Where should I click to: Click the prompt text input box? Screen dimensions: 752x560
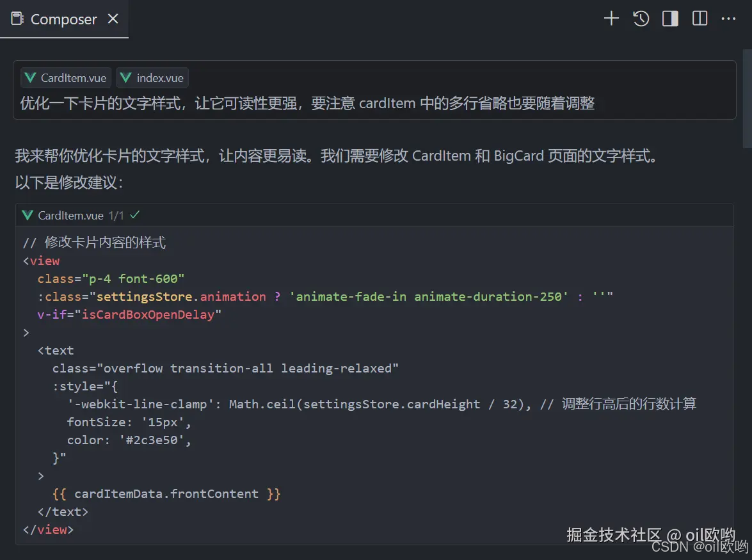click(x=374, y=90)
